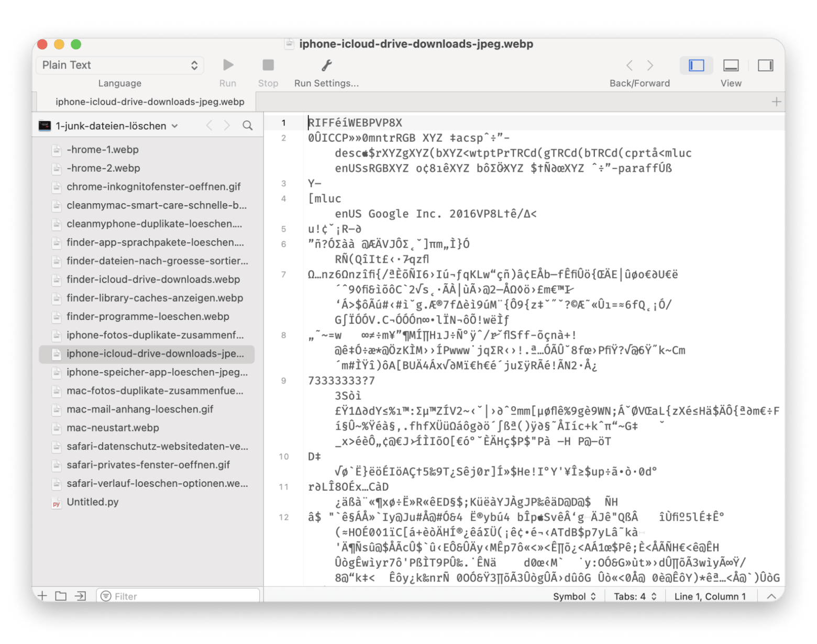This screenshot has width=817, height=644.
Task: Click the Untitled.py python file icon
Action: coord(57,503)
